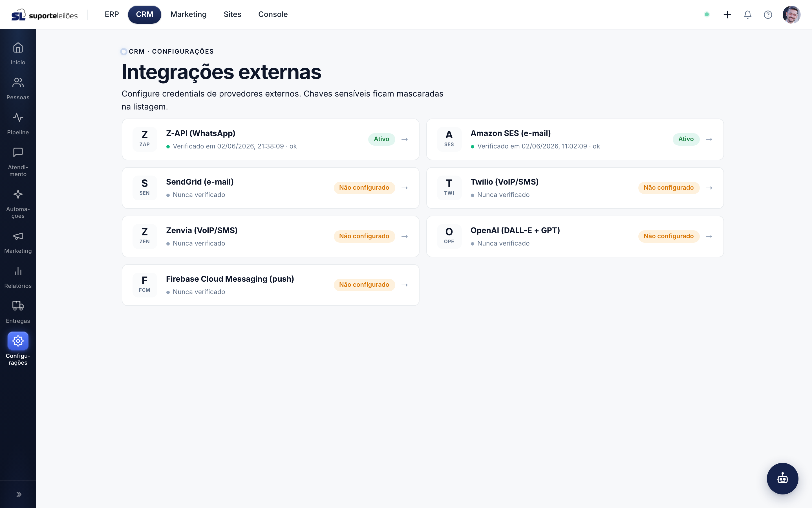Click SendGrid 'Nunca verificado' text
The height and width of the screenshot is (508, 812).
tap(199, 195)
